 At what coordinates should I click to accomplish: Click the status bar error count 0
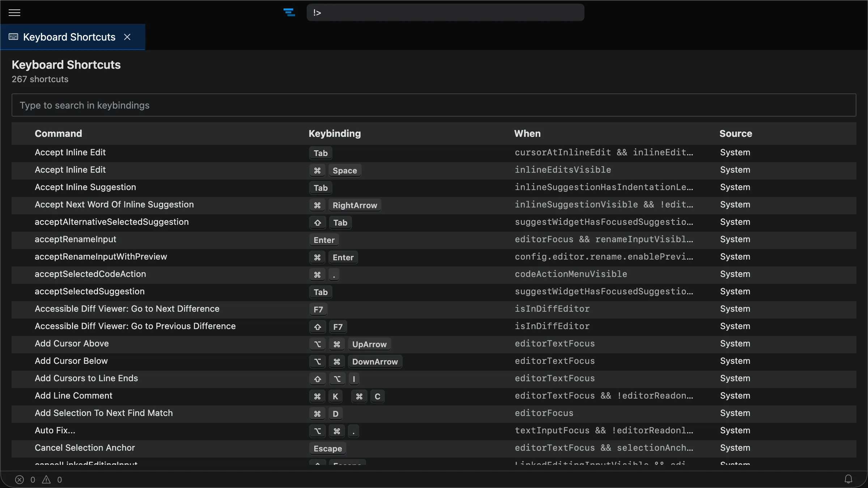click(33, 480)
